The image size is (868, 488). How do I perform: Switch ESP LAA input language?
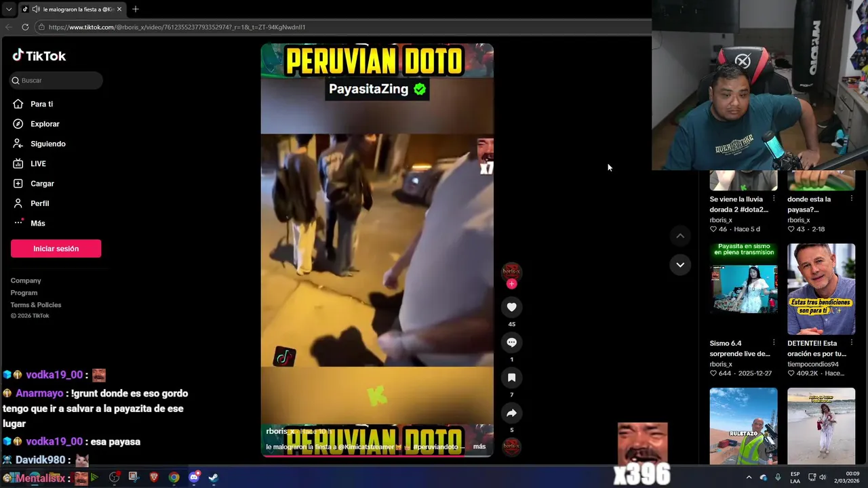(x=795, y=477)
